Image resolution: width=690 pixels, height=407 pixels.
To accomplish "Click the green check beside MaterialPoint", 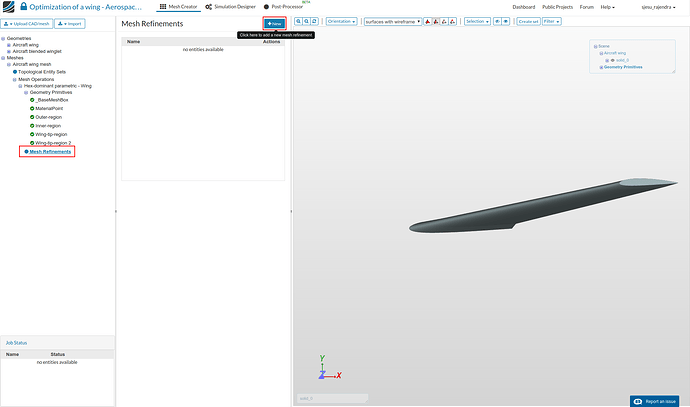I will pyautogui.click(x=32, y=108).
